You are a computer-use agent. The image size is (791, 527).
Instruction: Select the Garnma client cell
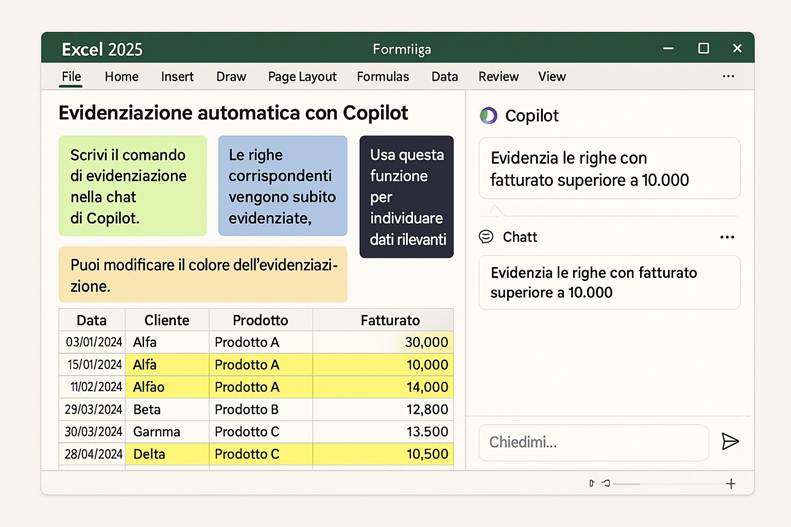click(x=167, y=432)
